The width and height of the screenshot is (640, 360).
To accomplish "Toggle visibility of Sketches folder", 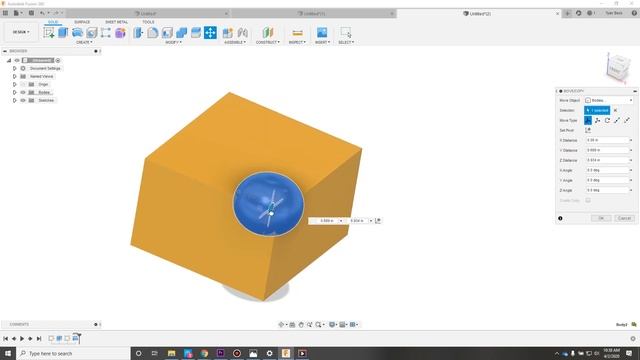I will [23, 100].
